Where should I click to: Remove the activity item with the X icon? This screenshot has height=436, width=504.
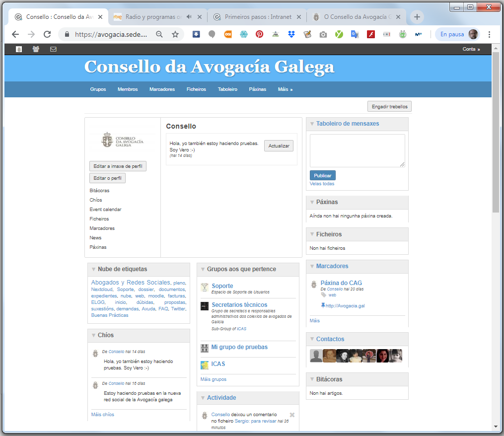tap(292, 415)
